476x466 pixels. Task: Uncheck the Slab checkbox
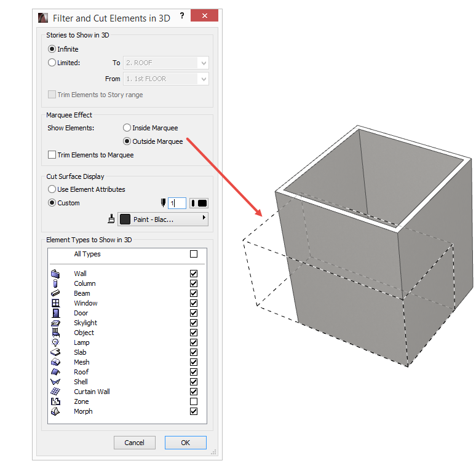tap(194, 352)
